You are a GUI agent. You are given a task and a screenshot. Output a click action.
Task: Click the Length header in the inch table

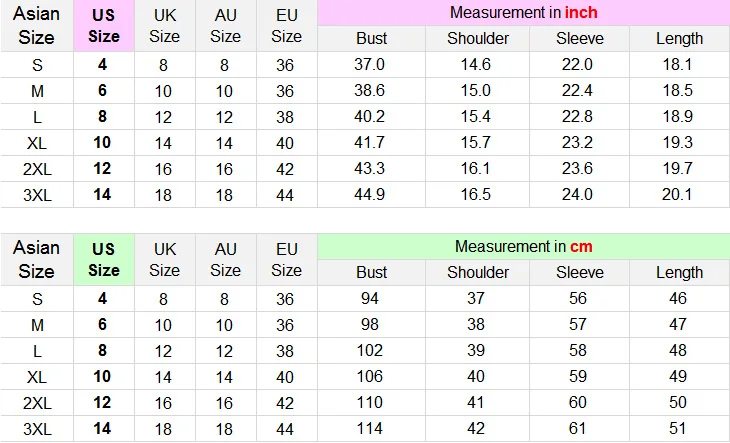tap(679, 39)
